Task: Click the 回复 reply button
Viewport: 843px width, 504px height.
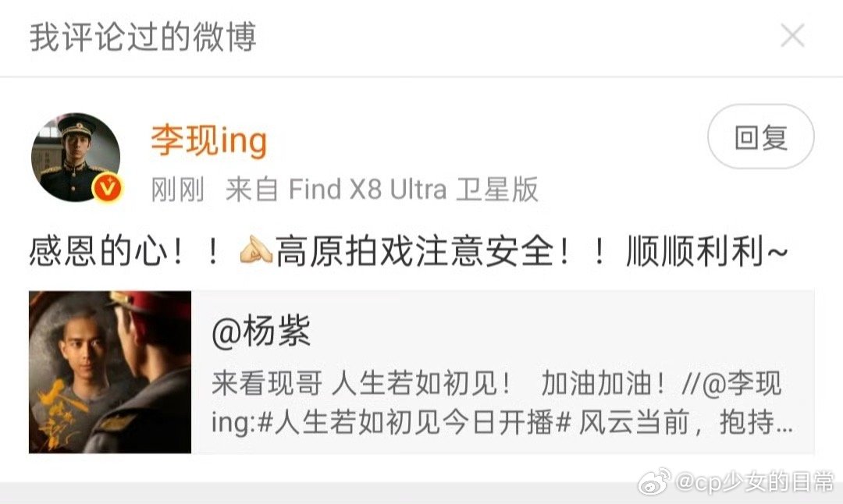Action: tap(761, 137)
